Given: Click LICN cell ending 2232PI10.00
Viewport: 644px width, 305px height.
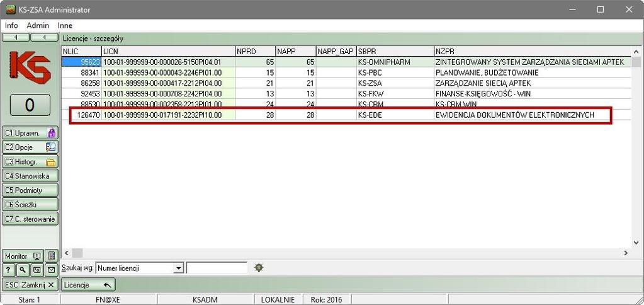Looking at the screenshot, I should point(168,115).
